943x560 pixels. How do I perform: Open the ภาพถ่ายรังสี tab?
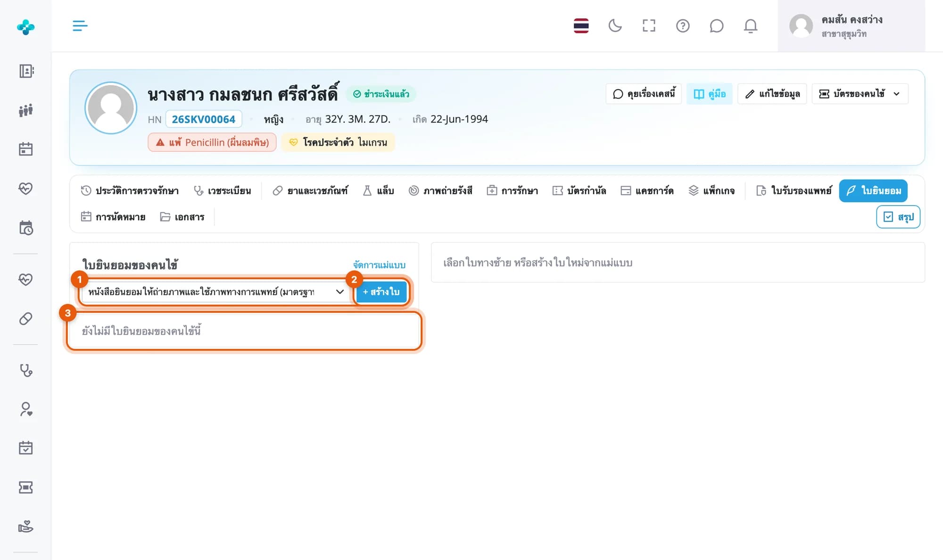coord(440,190)
